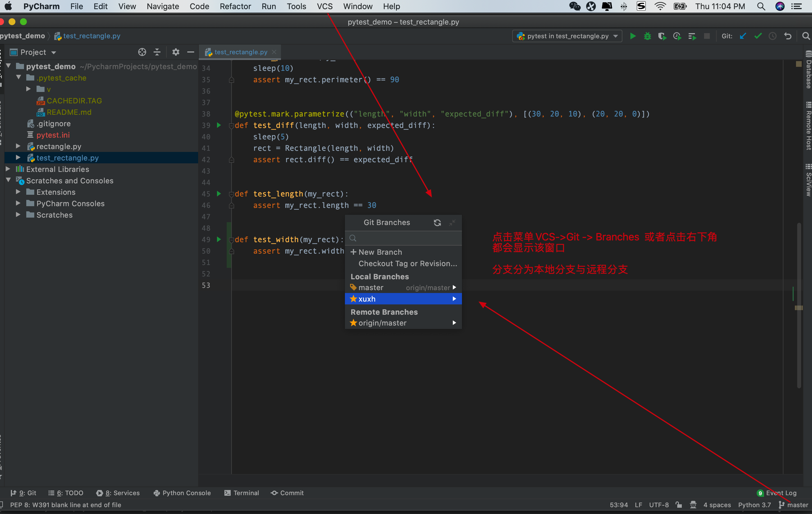Open the Apple menu
Screen dimensions: 812x514
8,6
